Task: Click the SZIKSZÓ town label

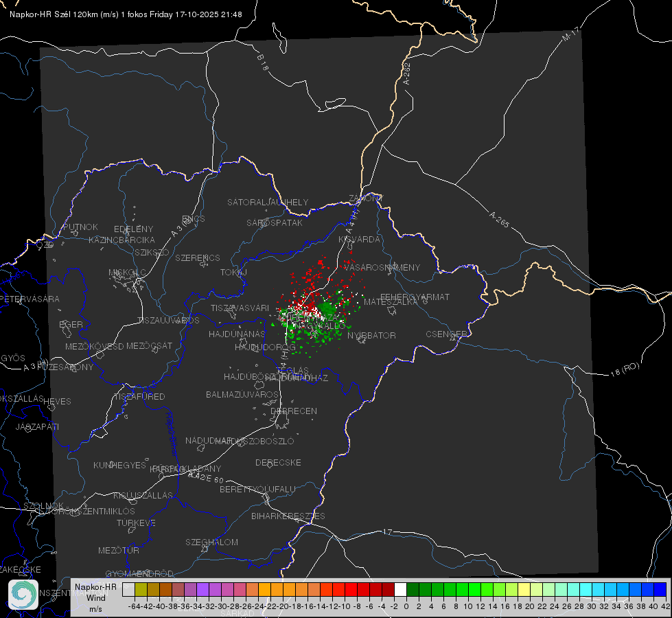Action: click(x=152, y=252)
